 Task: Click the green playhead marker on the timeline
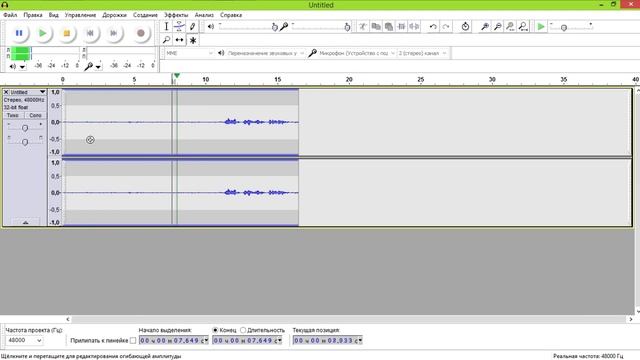pos(177,76)
